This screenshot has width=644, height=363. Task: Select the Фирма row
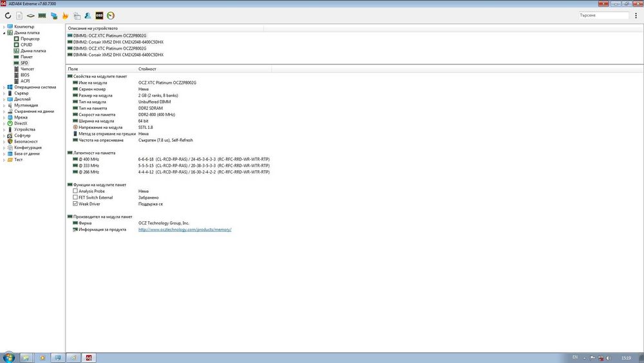131,223
